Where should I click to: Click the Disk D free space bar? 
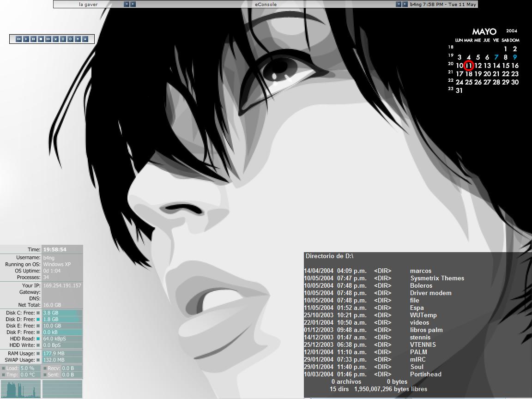(x=62, y=319)
